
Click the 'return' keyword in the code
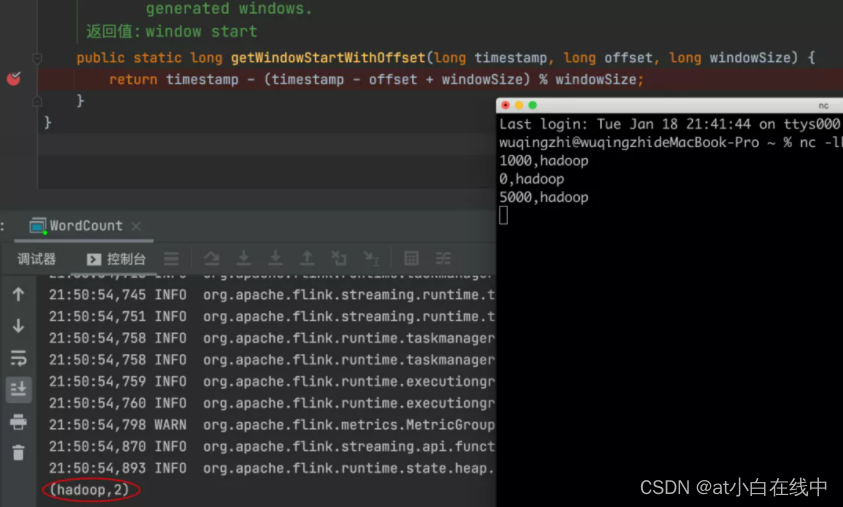coord(133,80)
